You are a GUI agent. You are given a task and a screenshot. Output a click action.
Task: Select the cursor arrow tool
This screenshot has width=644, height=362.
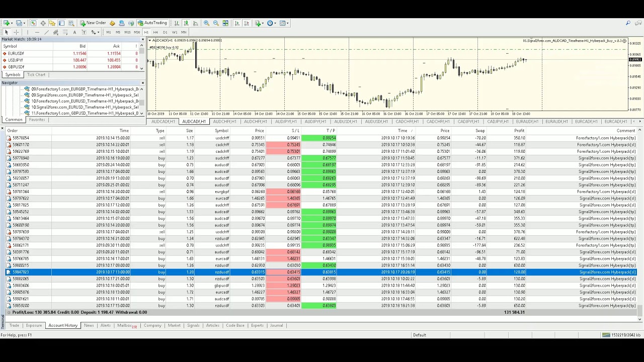[7, 32]
